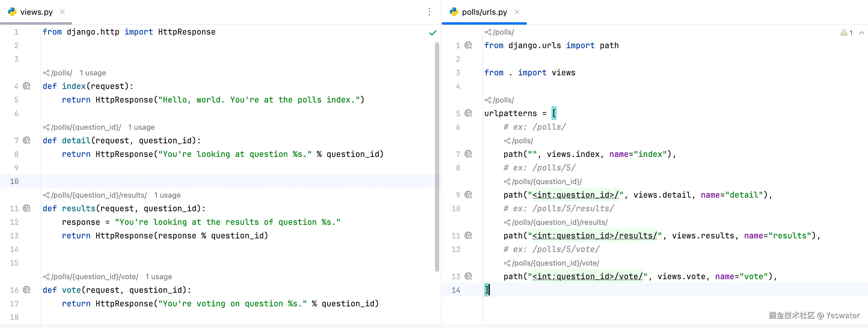Open the warning indicator showing 1 problem
The image size is (868, 328).
846,33
